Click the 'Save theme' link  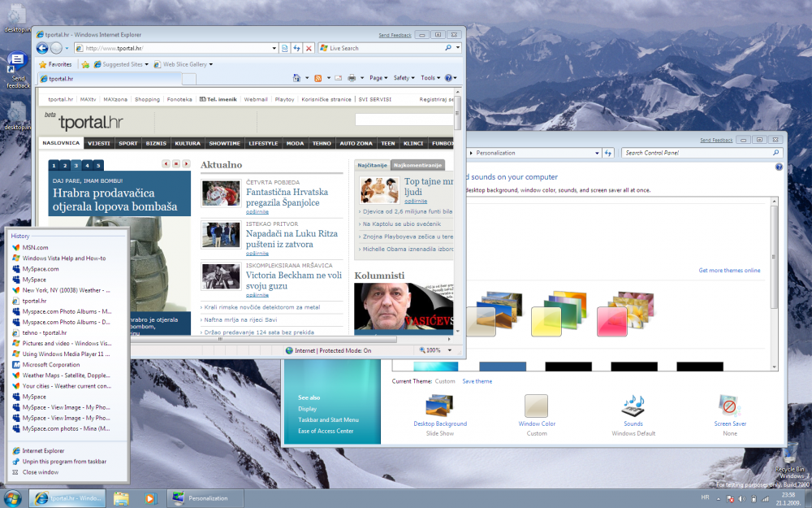click(x=477, y=381)
